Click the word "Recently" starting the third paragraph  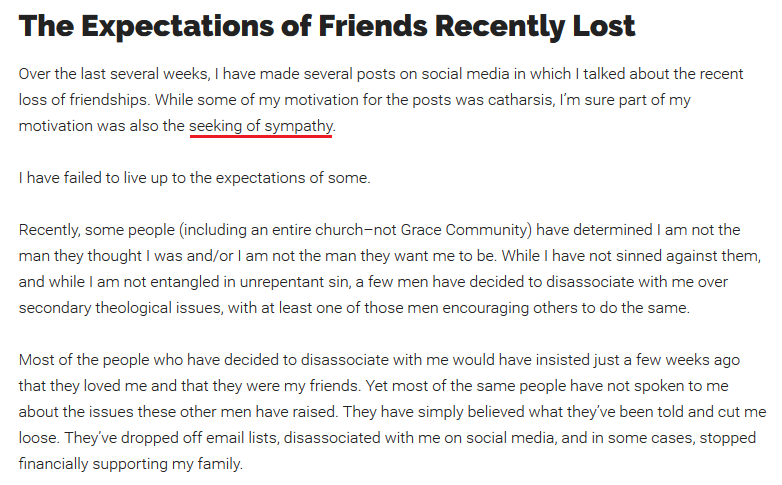coord(48,230)
